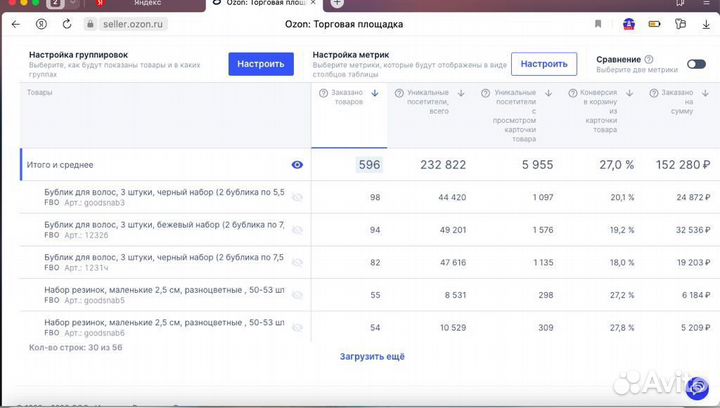Click Настроить button for Настройка метрик

[544, 64]
